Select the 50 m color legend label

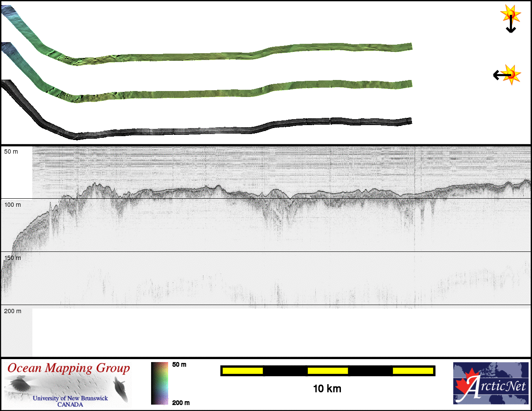point(179,365)
